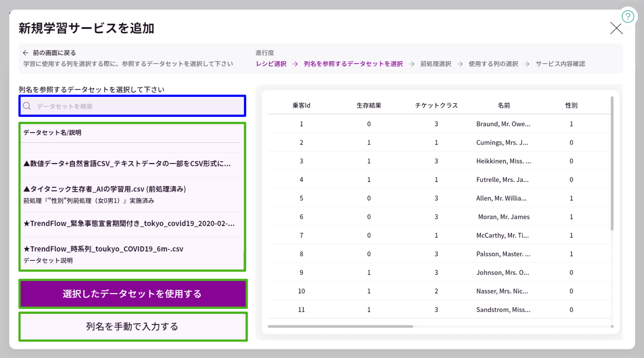644x358 pixels.
Task: Select the data row for Moran, Mr. James
Action: 439,216
